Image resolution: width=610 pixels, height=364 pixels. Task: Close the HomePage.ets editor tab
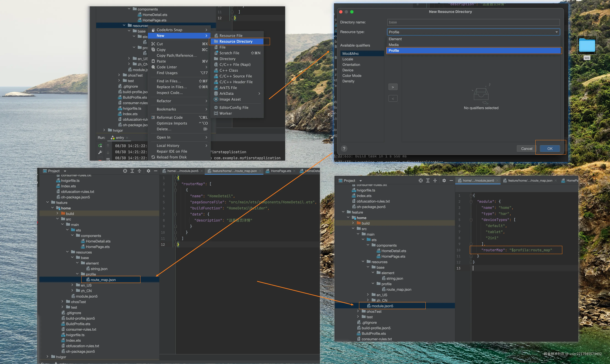coord(294,171)
